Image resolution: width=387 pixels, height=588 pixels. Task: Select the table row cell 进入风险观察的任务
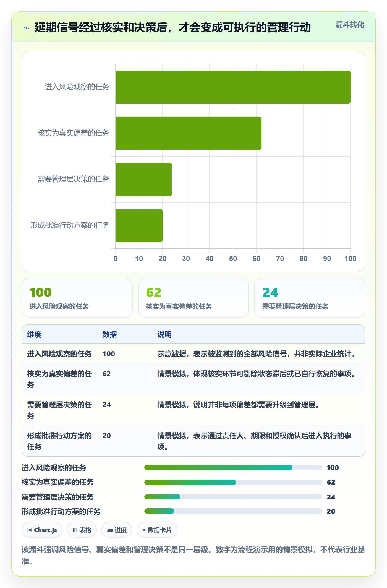(x=59, y=354)
